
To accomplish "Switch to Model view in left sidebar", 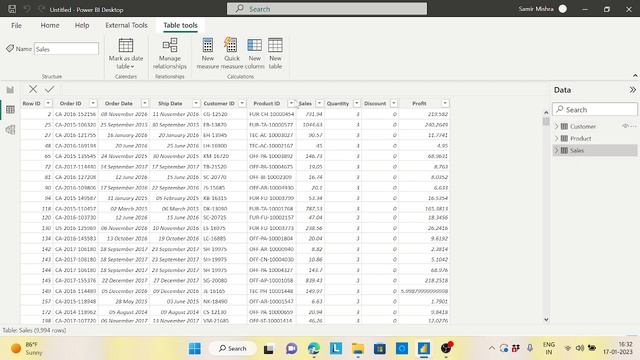I will pos(10,130).
